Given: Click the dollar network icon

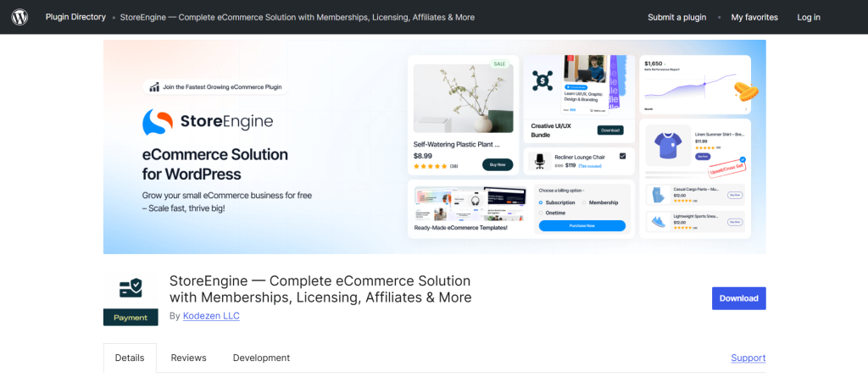Looking at the screenshot, I should pos(542,80).
